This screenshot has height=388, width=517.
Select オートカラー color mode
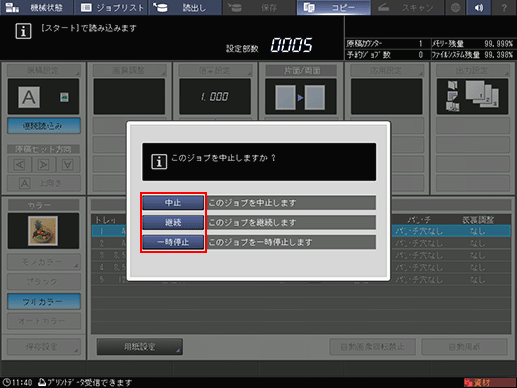(44, 321)
